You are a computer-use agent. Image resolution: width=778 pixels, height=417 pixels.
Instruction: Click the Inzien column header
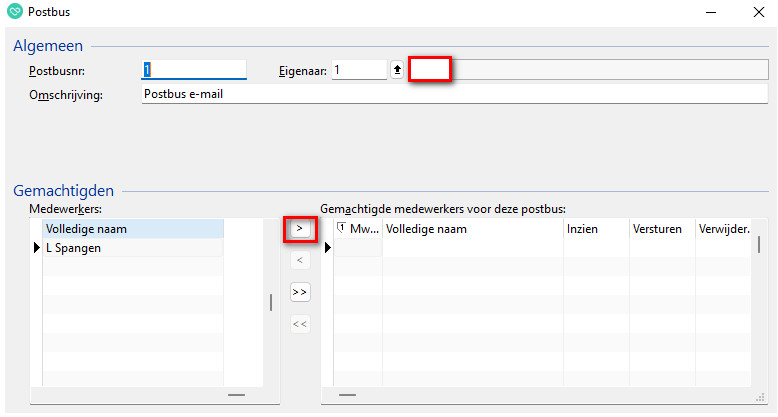point(596,229)
